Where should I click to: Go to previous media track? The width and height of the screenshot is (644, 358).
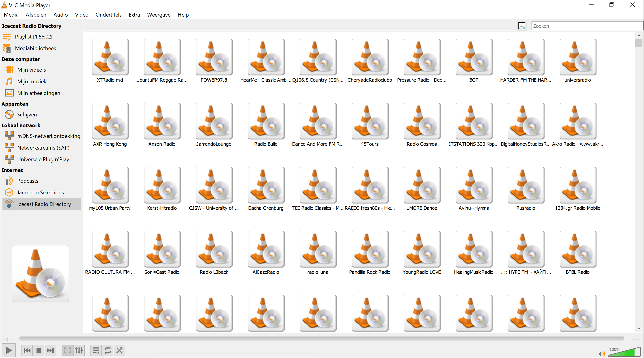pos(27,350)
